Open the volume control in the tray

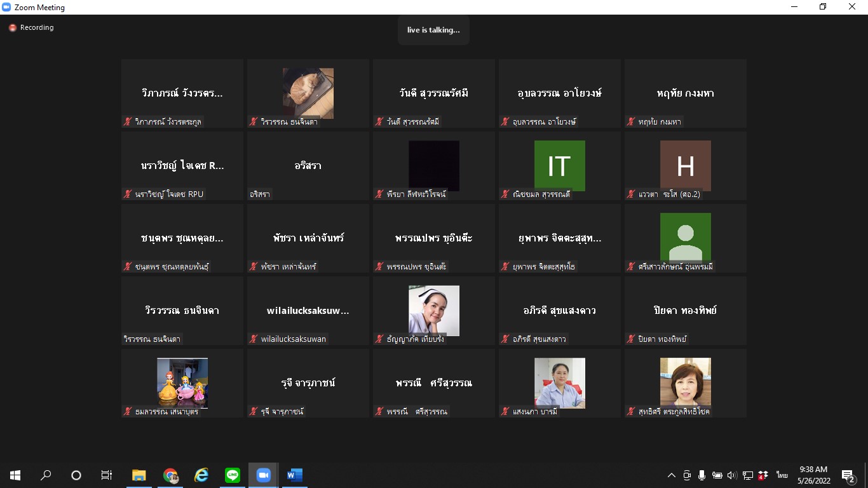click(x=731, y=475)
